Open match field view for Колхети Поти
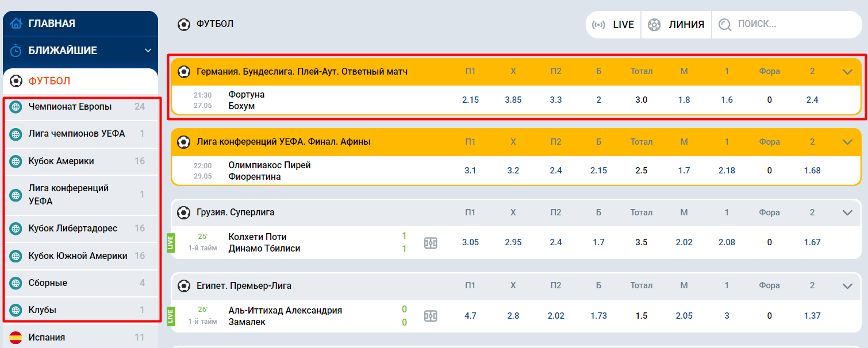868x348 pixels. pyautogui.click(x=431, y=242)
